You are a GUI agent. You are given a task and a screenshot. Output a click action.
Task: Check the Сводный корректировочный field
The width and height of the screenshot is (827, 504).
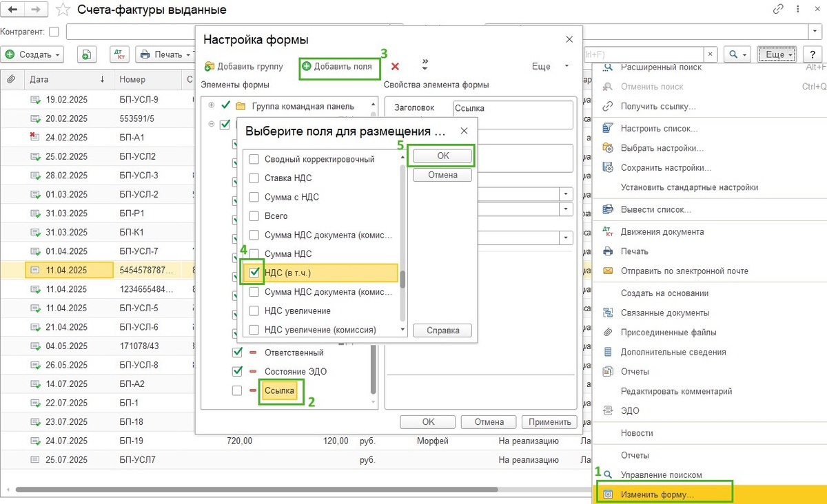(x=254, y=159)
